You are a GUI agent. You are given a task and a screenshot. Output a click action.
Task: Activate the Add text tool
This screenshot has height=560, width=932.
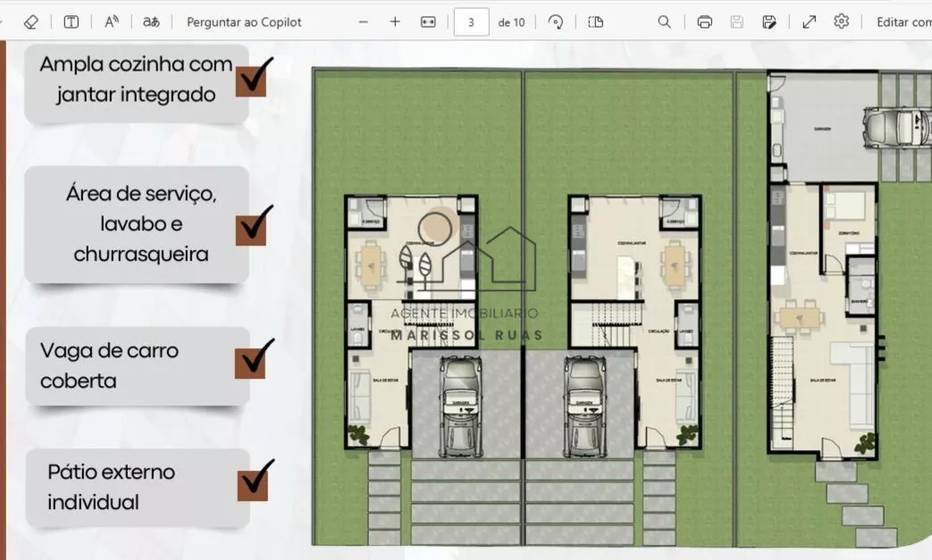click(71, 22)
